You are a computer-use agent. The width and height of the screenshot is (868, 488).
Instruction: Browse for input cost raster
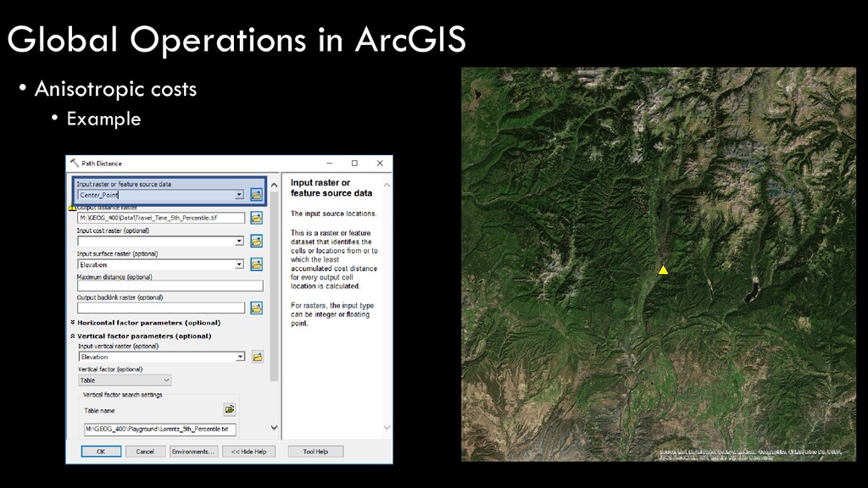click(x=256, y=241)
